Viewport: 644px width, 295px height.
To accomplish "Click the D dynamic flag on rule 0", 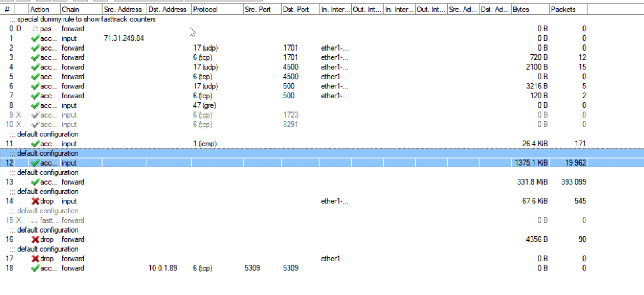I will 19,29.
